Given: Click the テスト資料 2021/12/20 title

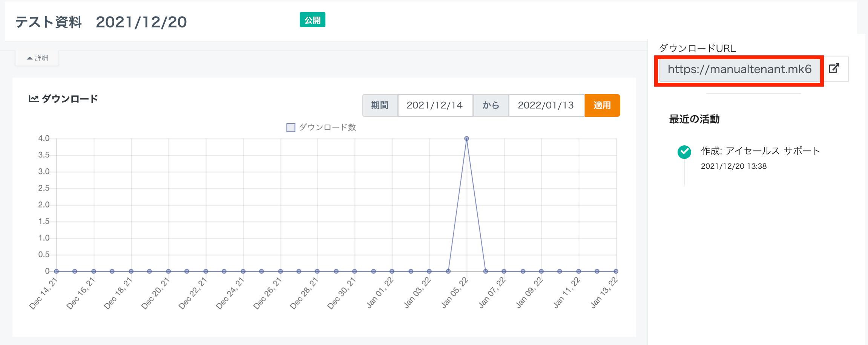Looking at the screenshot, I should point(101,22).
